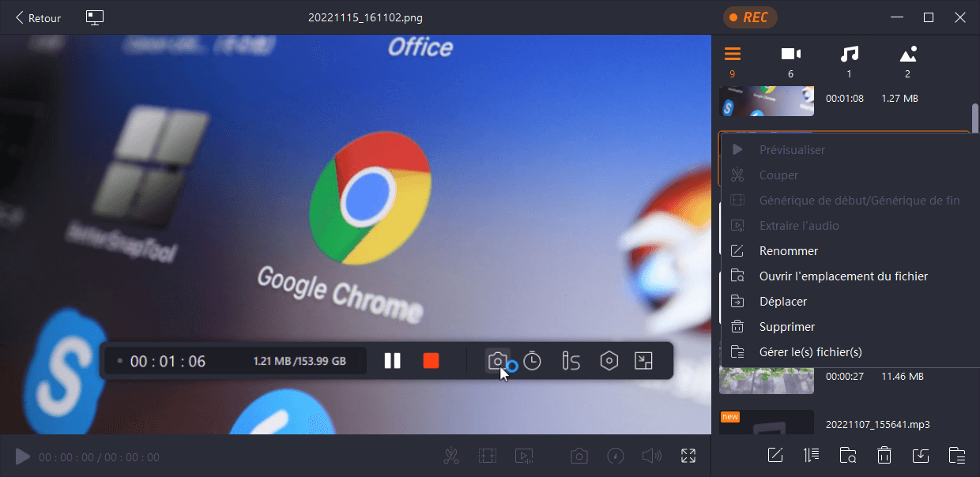Switch to the video files tab

[791, 62]
